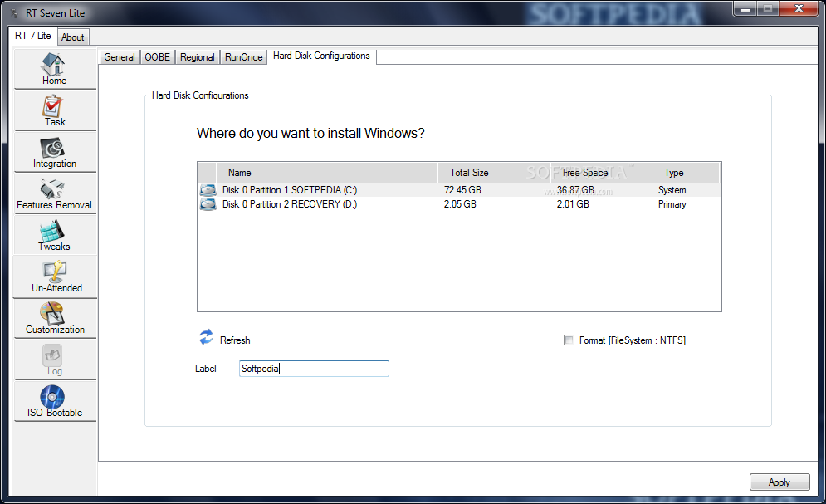Switch to the General tab
This screenshot has width=826, height=504.
(x=120, y=57)
